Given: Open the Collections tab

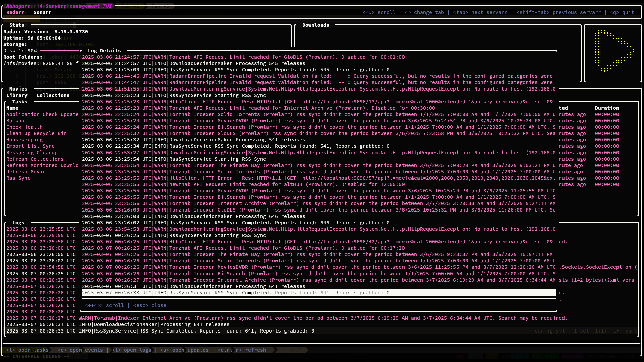Looking at the screenshot, I should (53, 95).
